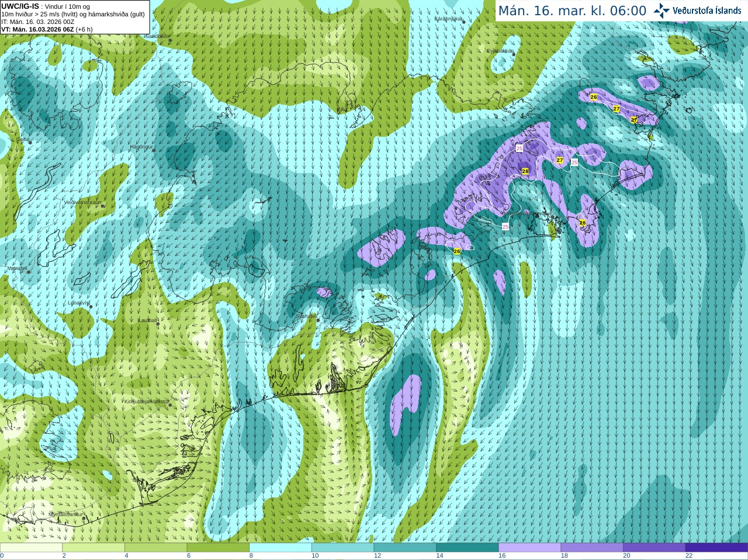Pick the 4–6 m/s green legend swatch
Screen dimensions: 748x560
[155, 548]
